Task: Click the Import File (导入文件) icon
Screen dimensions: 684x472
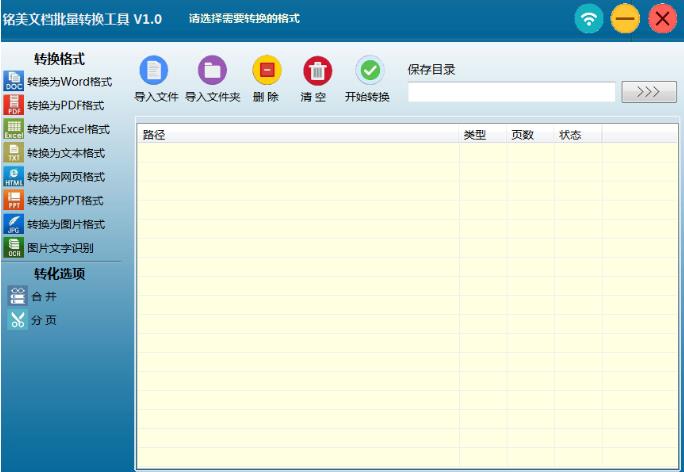Action: tap(155, 71)
